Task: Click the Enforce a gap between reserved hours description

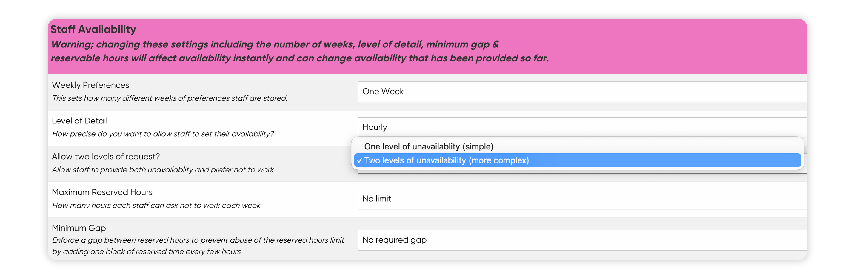Action: click(198, 246)
